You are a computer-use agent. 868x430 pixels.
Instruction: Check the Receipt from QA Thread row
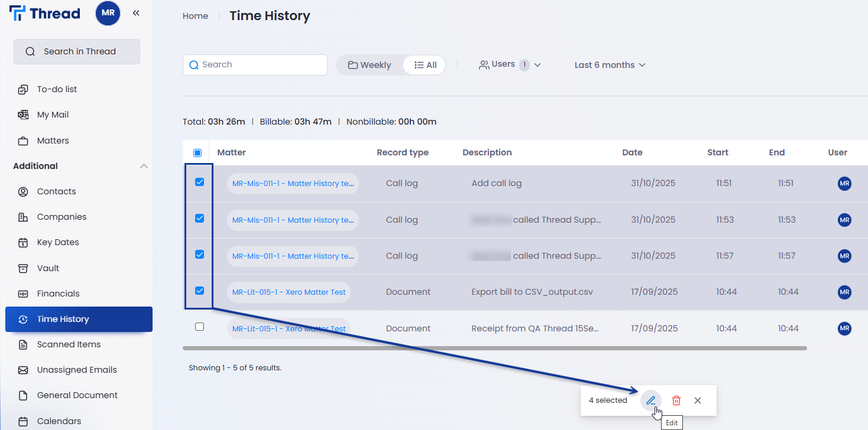click(199, 327)
